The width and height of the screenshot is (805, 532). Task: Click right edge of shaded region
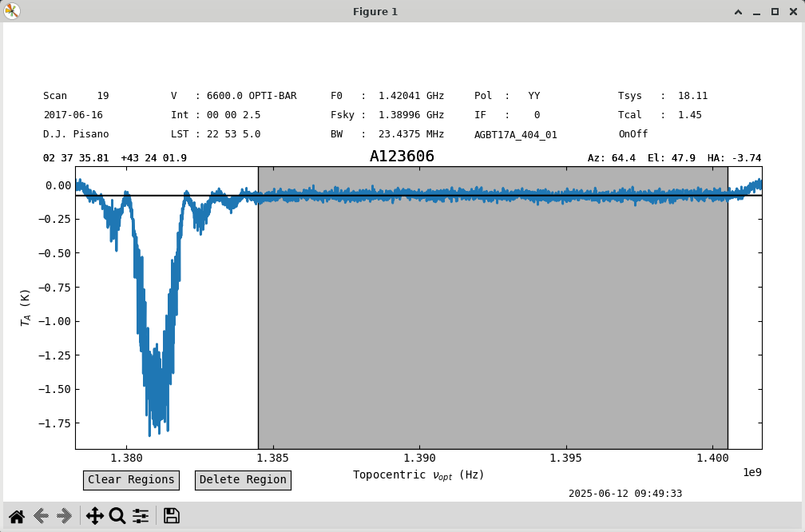728,308
